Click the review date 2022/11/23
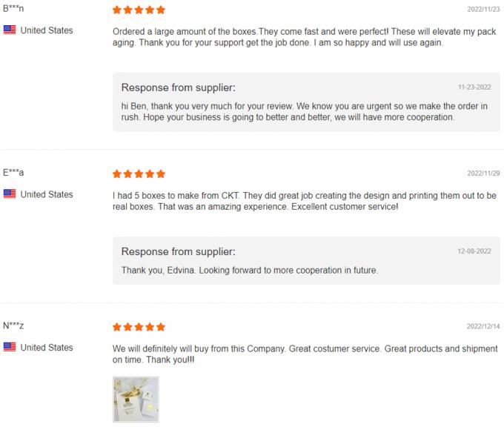Screen dimensions: 504x430 483,10
